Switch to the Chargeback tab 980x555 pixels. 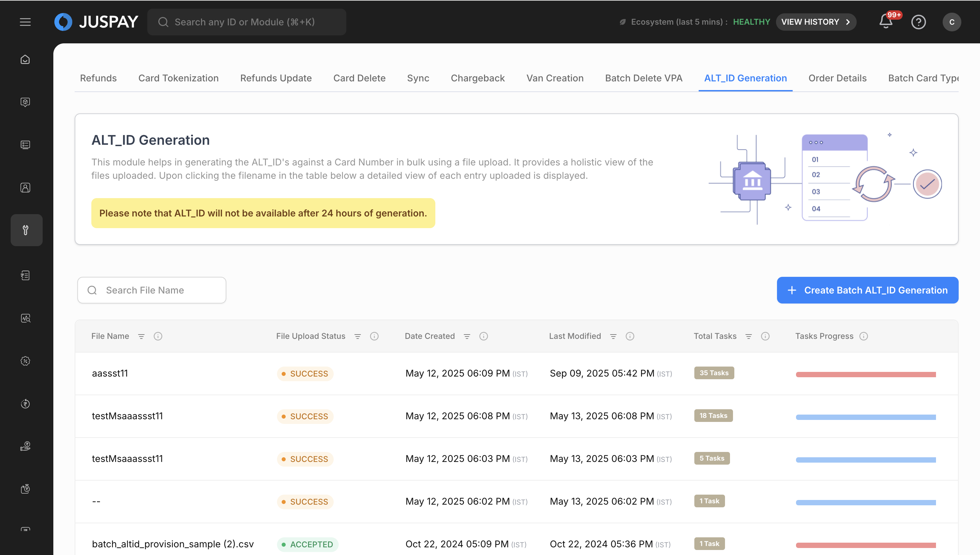[478, 78]
